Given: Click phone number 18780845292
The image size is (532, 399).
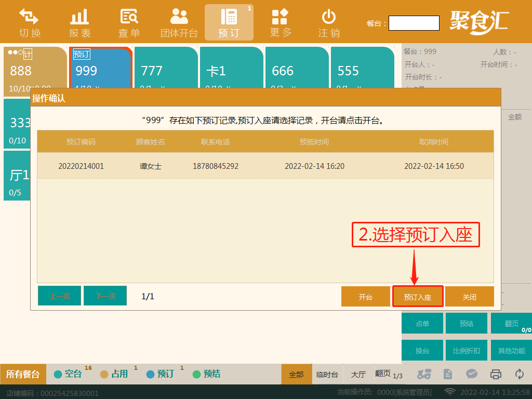Looking at the screenshot, I should [216, 166].
